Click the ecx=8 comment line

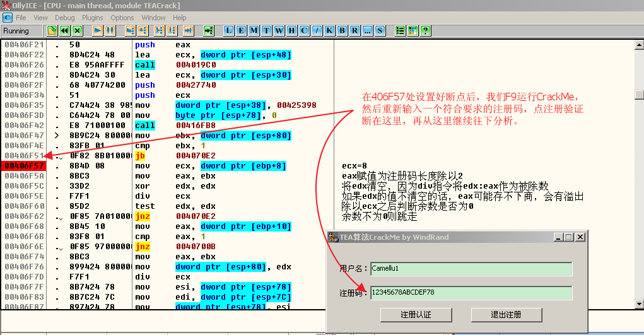coord(354,166)
